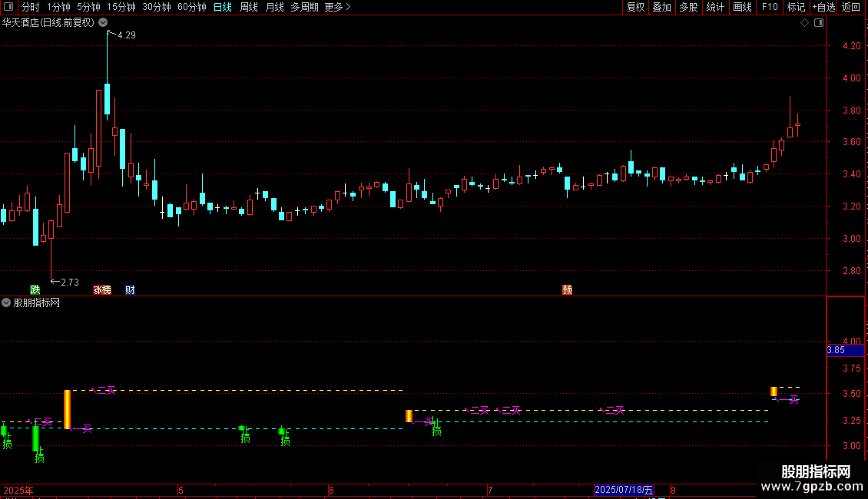Viewport: 868px width, 499px height.
Task: Click the orange 预 forecast marker
Action: [x=568, y=290]
